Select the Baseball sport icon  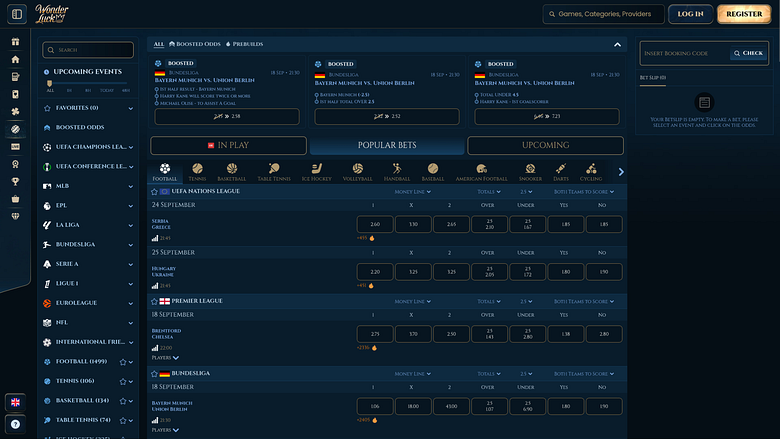click(x=433, y=172)
